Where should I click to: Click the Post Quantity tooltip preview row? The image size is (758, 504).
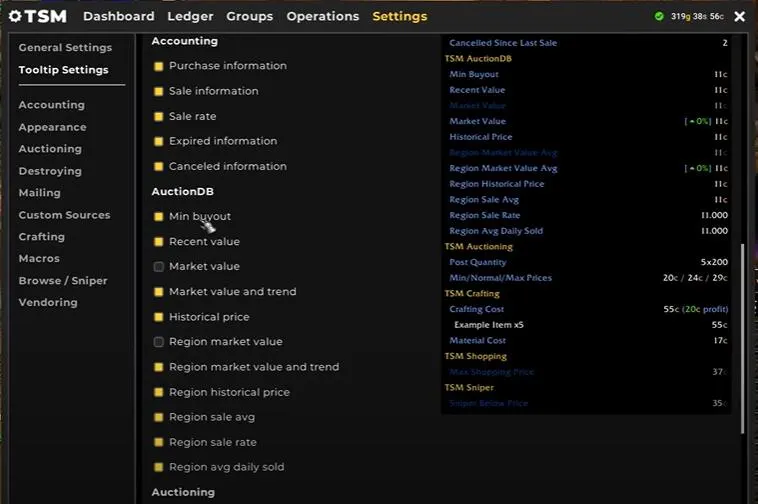coord(588,262)
